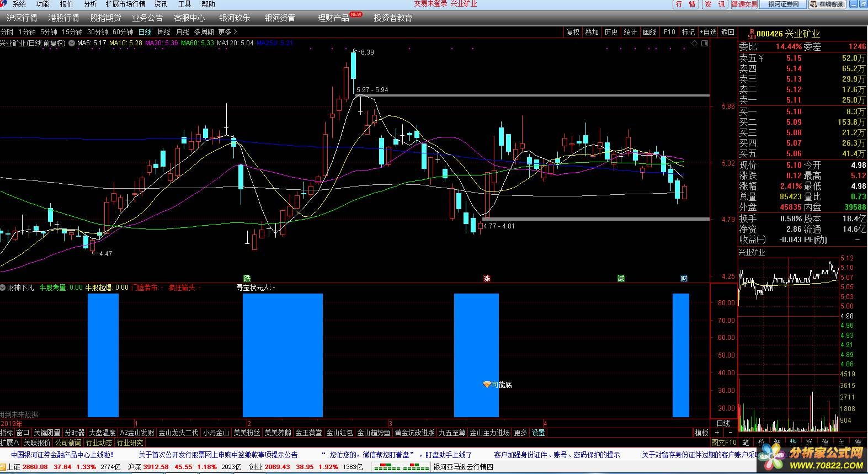Open the 分析 menu
Viewport: 868px width, 474px height.
90,4
